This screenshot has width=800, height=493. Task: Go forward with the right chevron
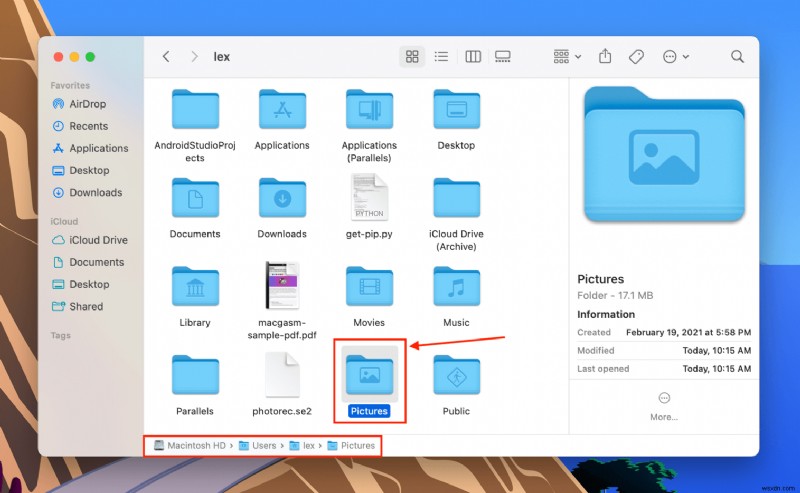tap(193, 57)
